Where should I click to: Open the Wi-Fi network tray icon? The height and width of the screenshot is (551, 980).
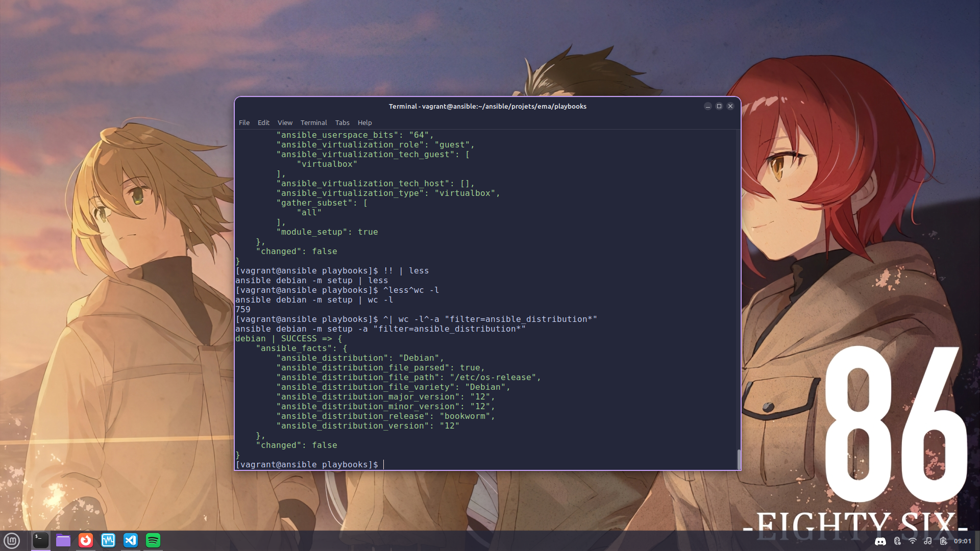[912, 541]
